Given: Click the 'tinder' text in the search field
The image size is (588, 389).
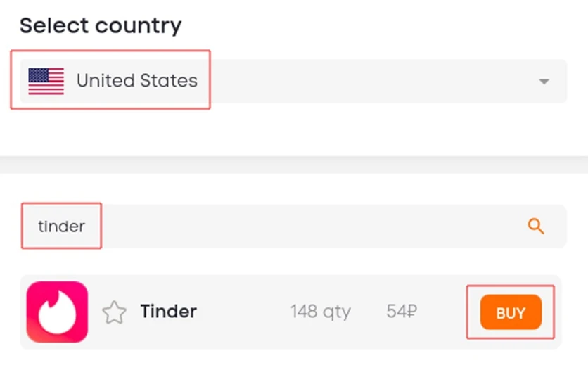Looking at the screenshot, I should coord(61,227).
